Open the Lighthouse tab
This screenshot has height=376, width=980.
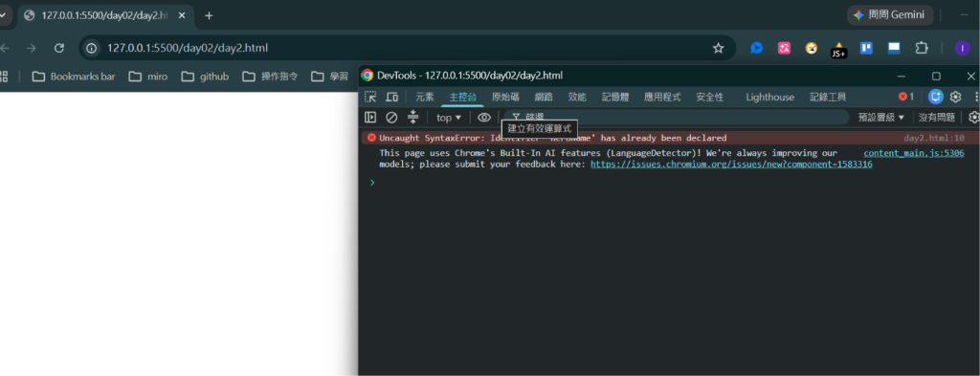(x=770, y=97)
